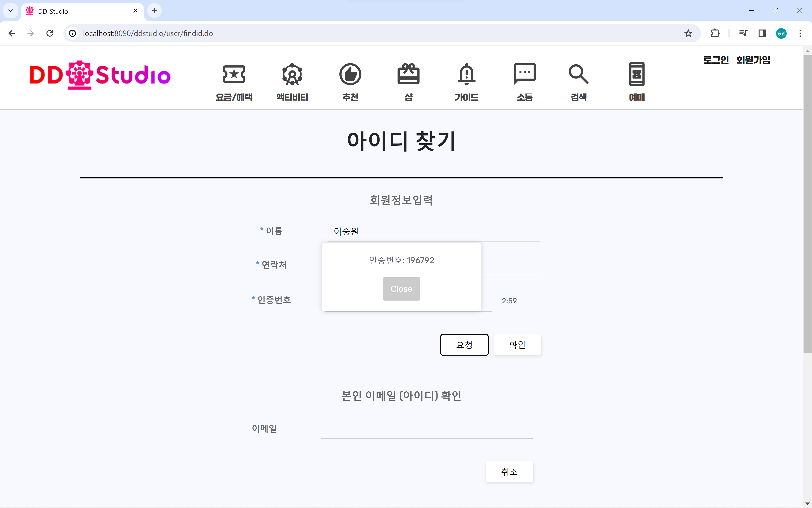812x508 pixels.
Task: Reload the current page
Action: coord(50,33)
